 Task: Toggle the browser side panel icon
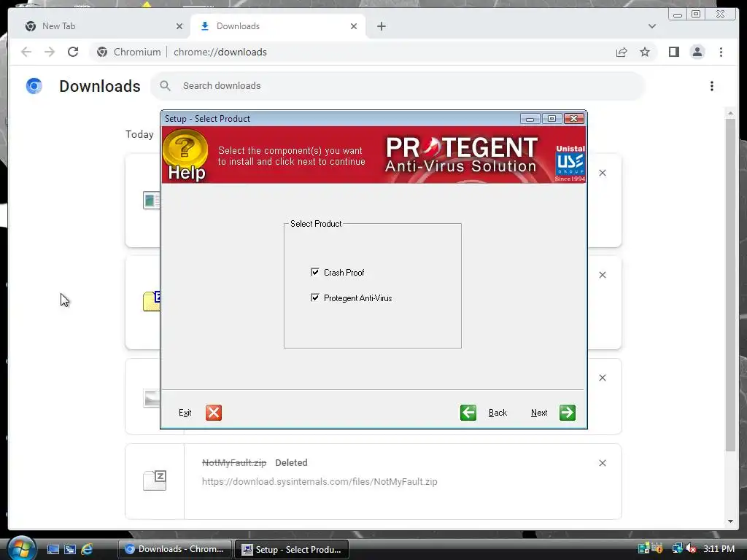[x=673, y=52]
